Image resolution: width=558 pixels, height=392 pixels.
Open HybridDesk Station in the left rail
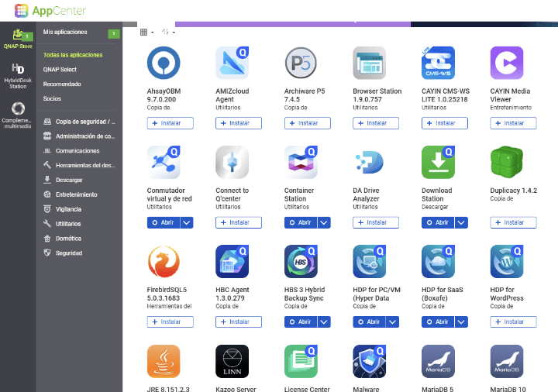pyautogui.click(x=18, y=76)
